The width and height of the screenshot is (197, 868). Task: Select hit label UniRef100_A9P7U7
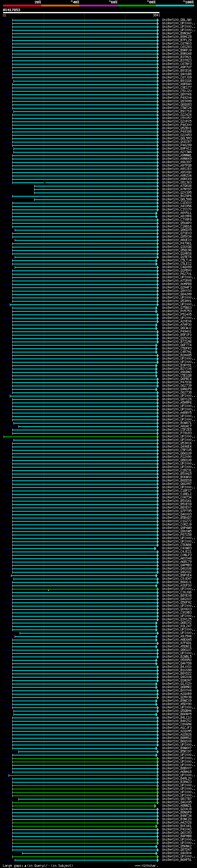pyautogui.click(x=177, y=67)
